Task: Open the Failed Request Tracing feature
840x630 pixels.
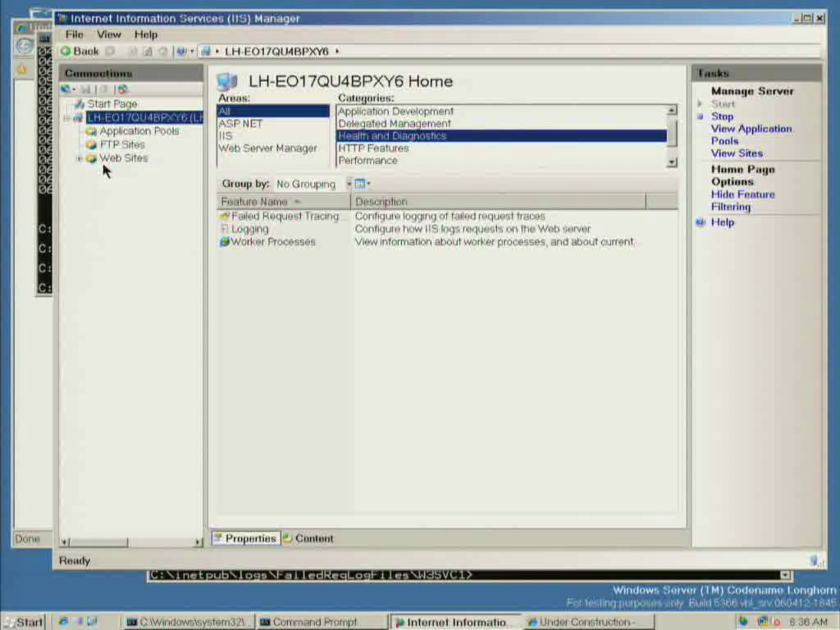Action: coord(284,217)
